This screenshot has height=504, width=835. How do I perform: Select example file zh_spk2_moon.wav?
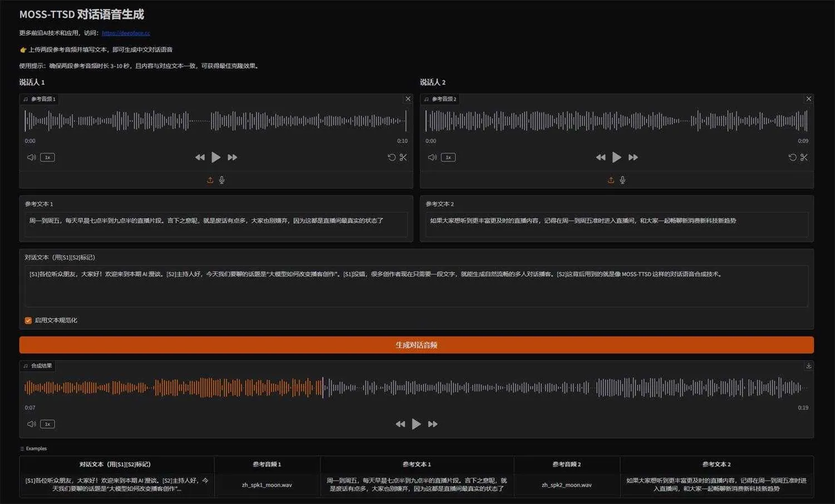(x=567, y=485)
